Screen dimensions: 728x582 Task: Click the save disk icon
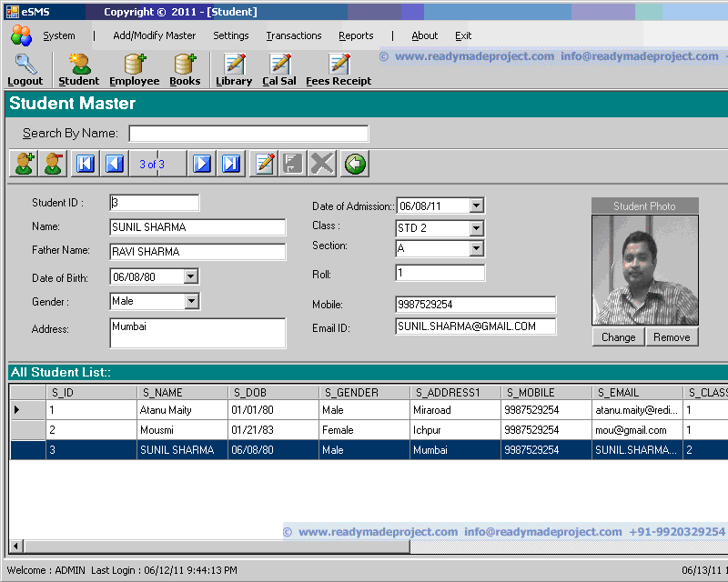point(293,164)
